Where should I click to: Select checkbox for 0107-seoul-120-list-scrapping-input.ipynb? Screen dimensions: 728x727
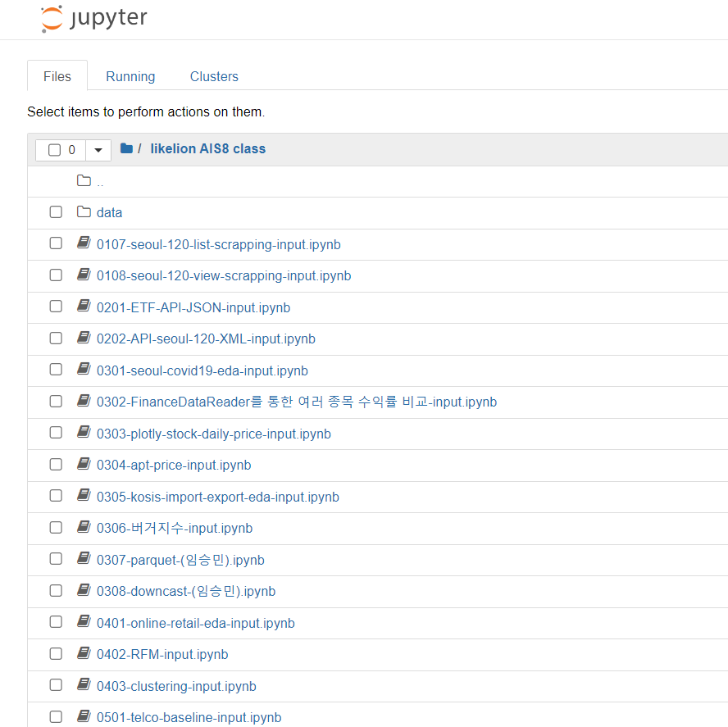(x=56, y=243)
